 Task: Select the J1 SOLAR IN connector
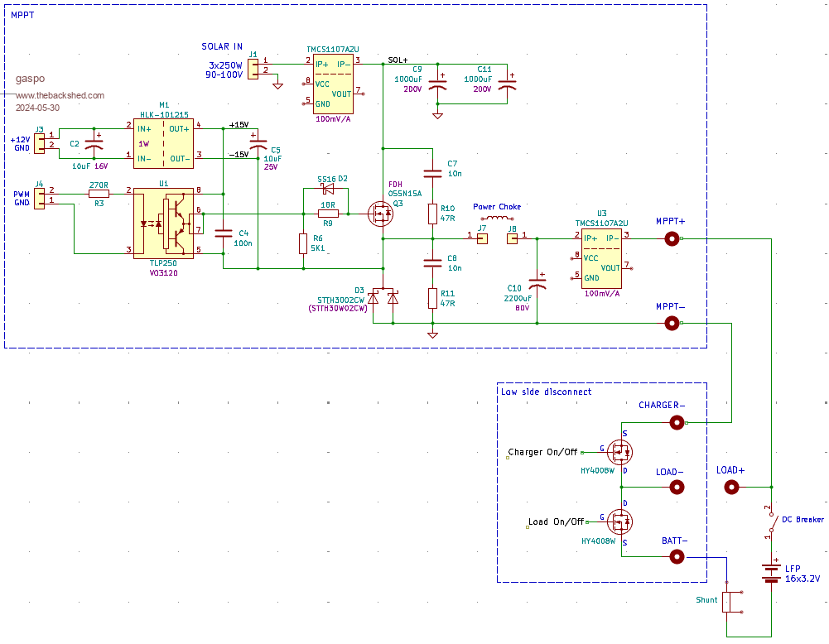[253, 65]
